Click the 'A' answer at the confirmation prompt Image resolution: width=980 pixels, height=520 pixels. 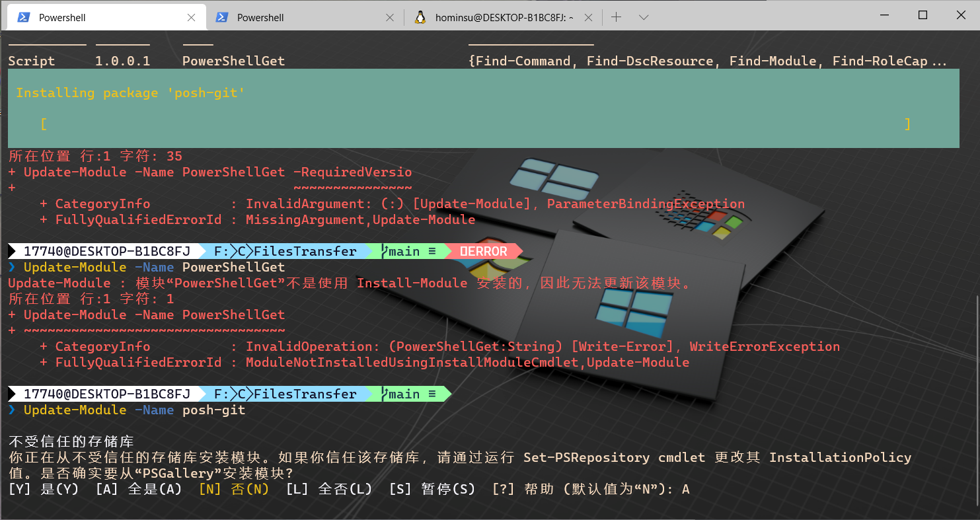(x=684, y=489)
